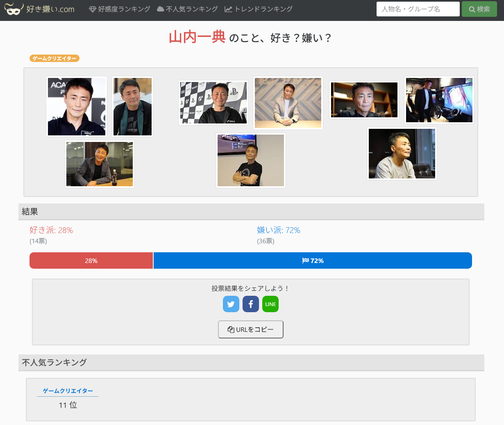Open the portrait photo with dark scarf jacket
Image resolution: width=504 pixels, height=425 pixels.
point(132,107)
